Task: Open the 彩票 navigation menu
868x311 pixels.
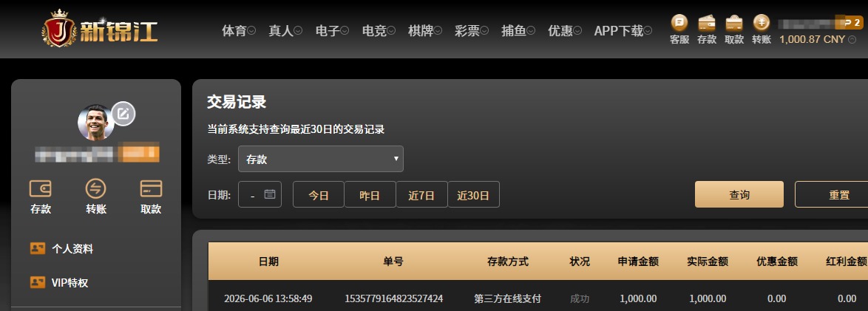Action: 467,31
